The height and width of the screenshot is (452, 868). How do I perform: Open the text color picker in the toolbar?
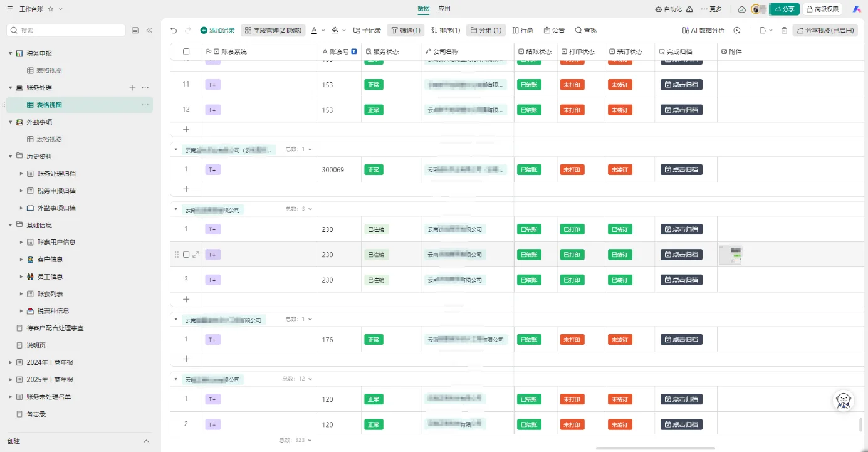tap(315, 30)
